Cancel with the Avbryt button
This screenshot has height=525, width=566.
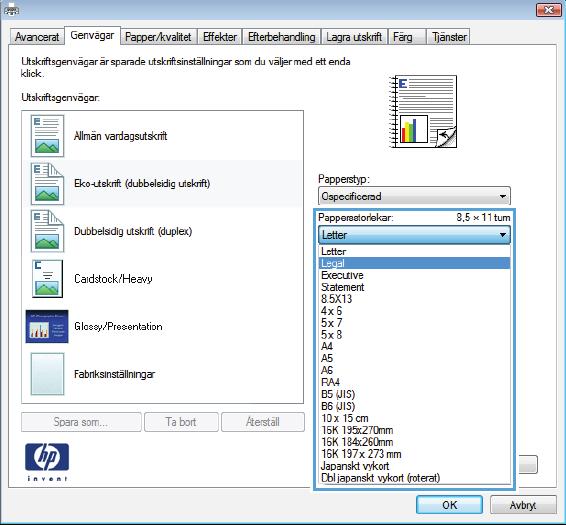pos(523,505)
